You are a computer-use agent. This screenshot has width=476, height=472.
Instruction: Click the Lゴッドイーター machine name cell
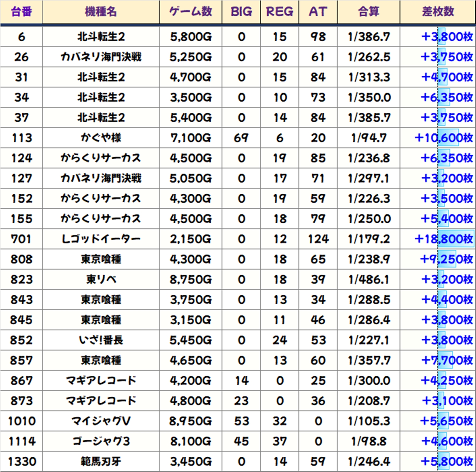pyautogui.click(x=101, y=239)
